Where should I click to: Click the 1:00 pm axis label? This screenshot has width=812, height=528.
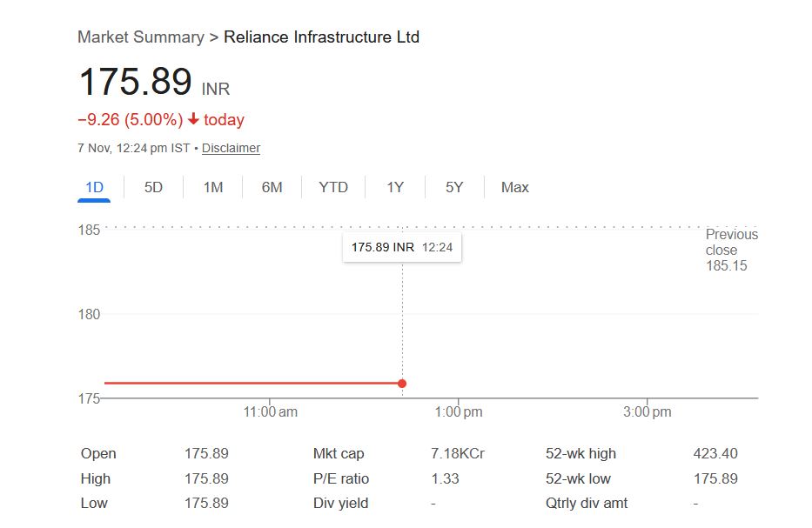tap(459, 411)
